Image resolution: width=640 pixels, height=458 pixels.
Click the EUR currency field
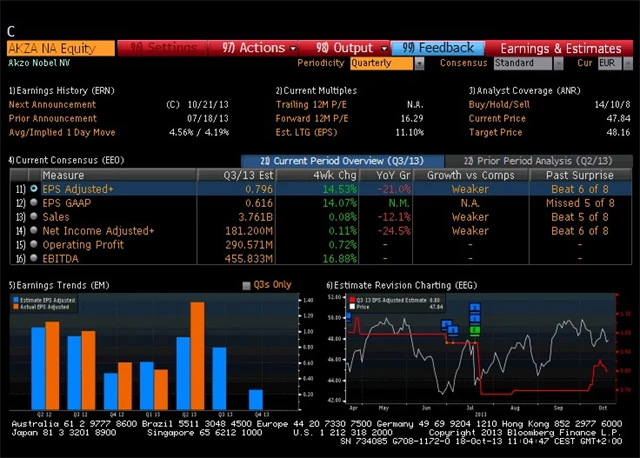coord(610,63)
